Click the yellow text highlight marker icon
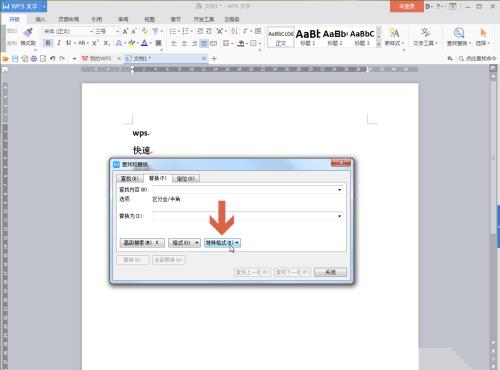500x370 pixels. pyautogui.click(x=132, y=43)
